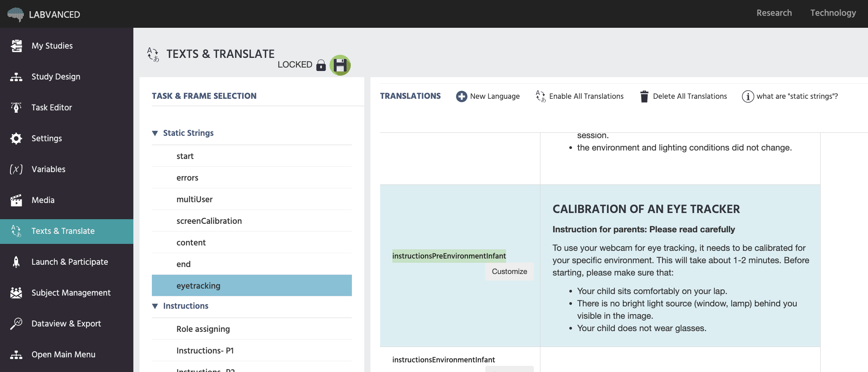Open the Research link in header
868x372 pixels.
(x=774, y=13)
